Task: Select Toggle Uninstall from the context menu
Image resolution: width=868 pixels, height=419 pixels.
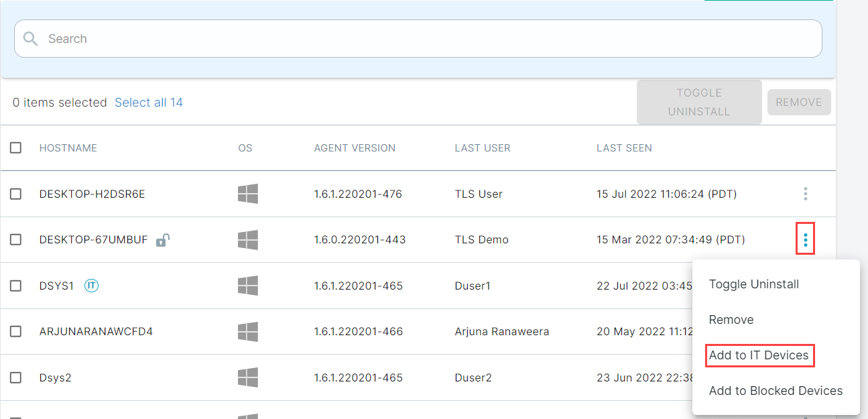Action: [x=754, y=284]
